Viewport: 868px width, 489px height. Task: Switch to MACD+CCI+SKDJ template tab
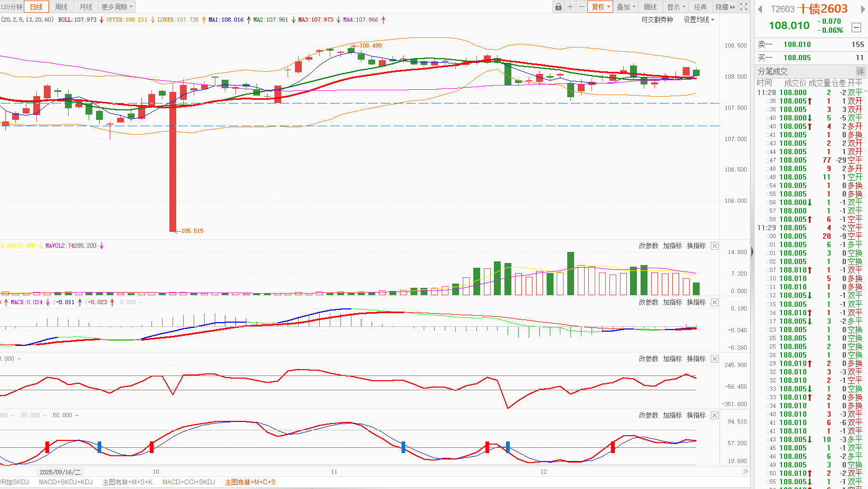point(189,482)
